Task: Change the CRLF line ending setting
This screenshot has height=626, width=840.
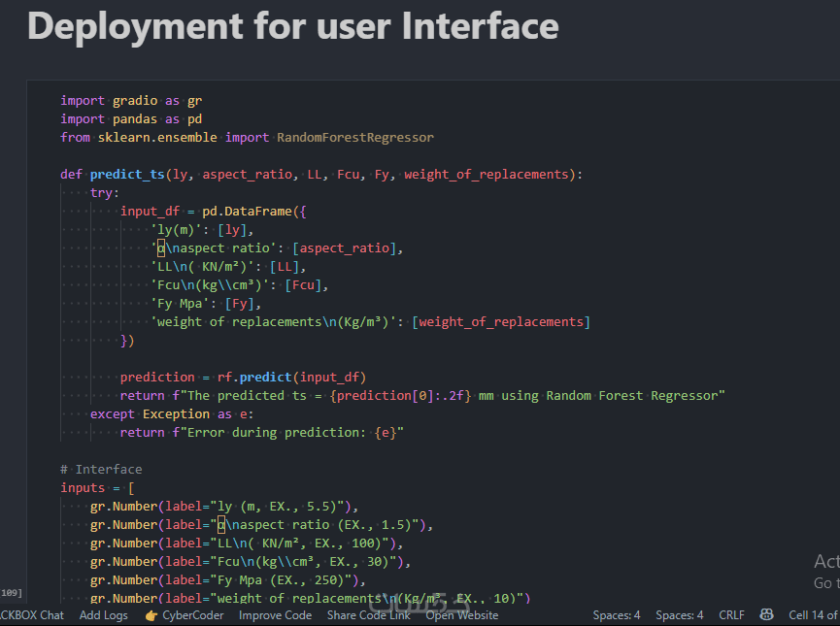Action: [x=731, y=615]
